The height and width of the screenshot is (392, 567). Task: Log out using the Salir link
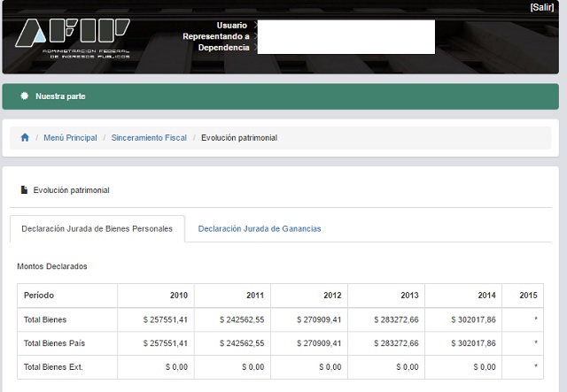click(542, 7)
